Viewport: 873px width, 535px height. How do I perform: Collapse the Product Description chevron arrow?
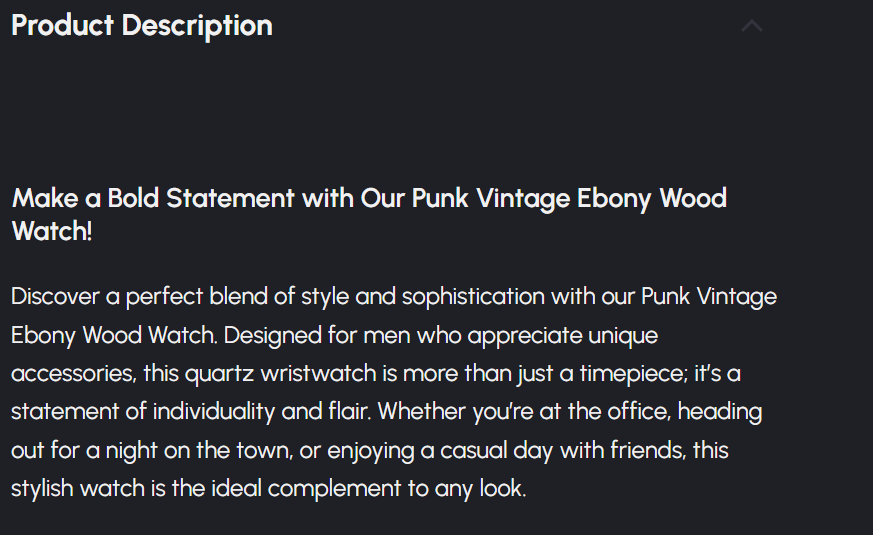(x=752, y=26)
